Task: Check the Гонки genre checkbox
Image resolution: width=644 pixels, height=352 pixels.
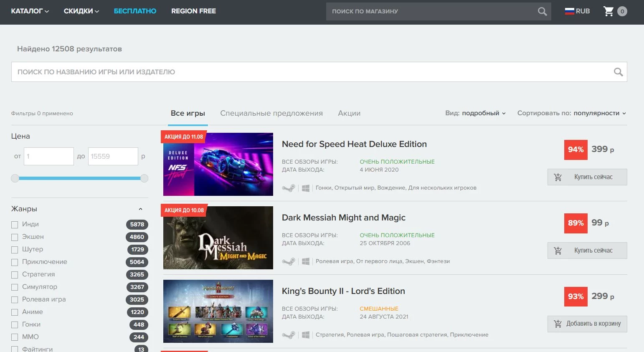Action: click(x=14, y=324)
